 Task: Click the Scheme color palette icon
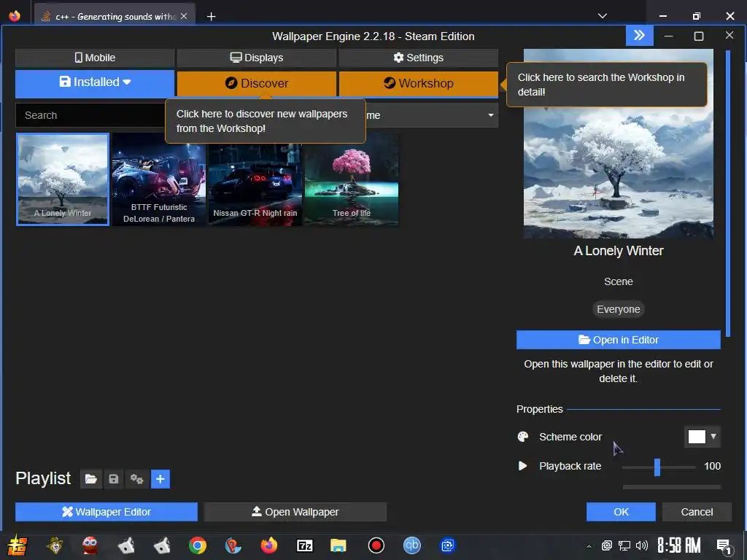pyautogui.click(x=522, y=437)
